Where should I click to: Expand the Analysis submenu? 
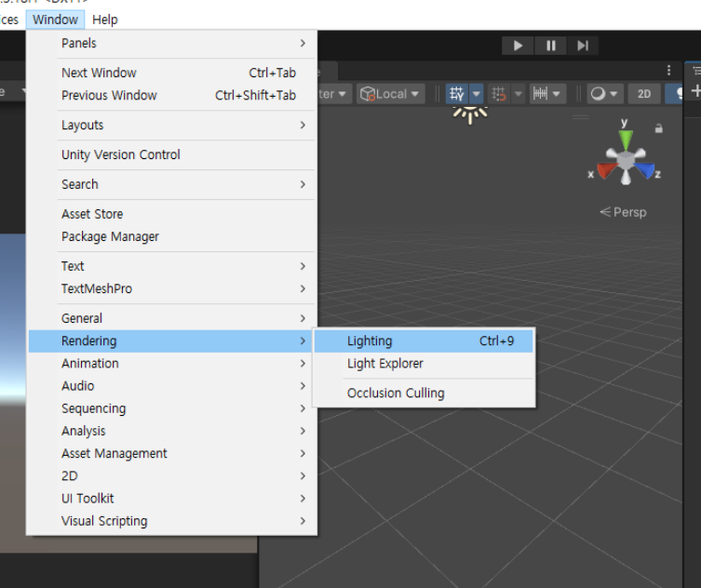pos(172,431)
